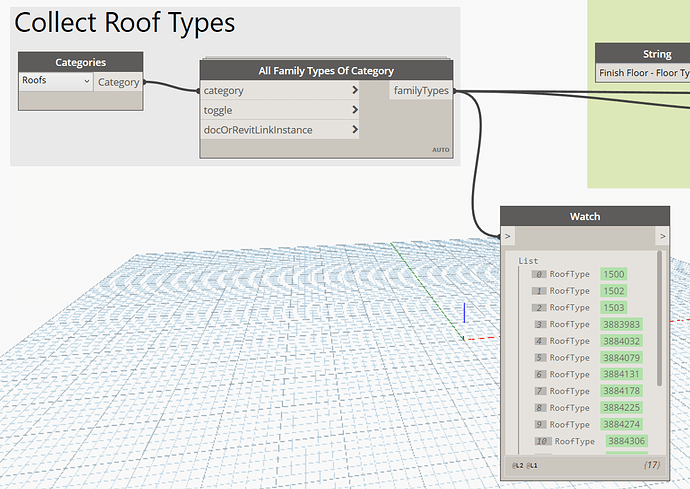Click the green 1500 element ID
Viewport: 690px width, 489px height.
(x=614, y=274)
